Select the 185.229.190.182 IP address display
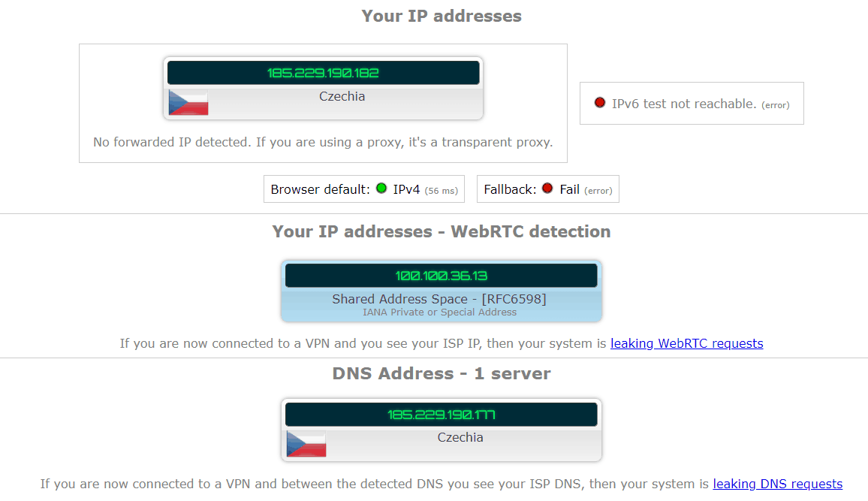This screenshot has height=501, width=868. click(324, 73)
